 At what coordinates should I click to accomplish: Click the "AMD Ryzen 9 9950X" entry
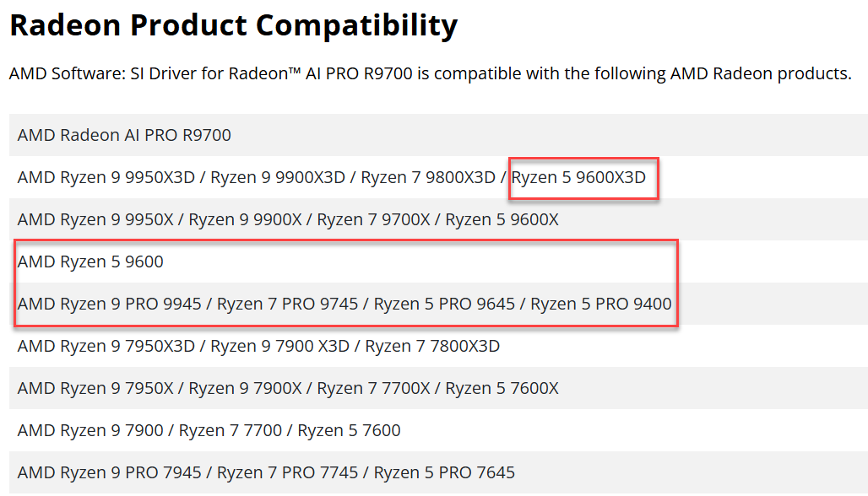95,219
